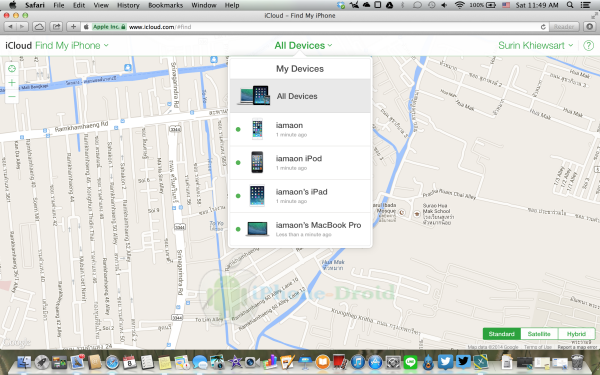Open Spotlight search in the menu bar
600x375 pixels.
pos(570,5)
